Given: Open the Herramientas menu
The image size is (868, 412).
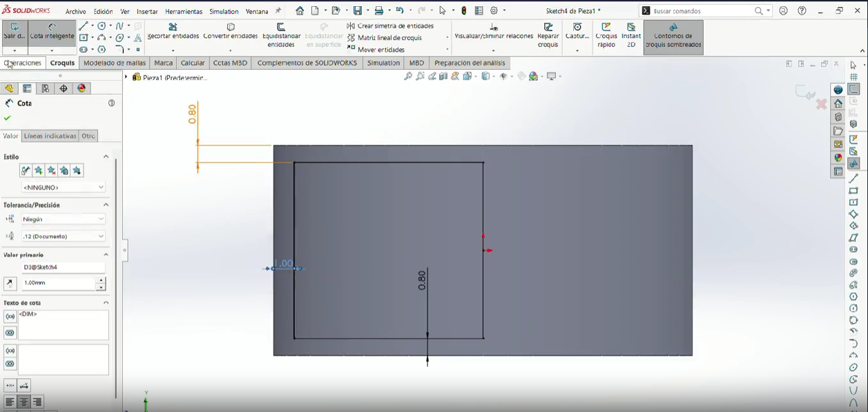Looking at the screenshot, I should click(x=184, y=12).
